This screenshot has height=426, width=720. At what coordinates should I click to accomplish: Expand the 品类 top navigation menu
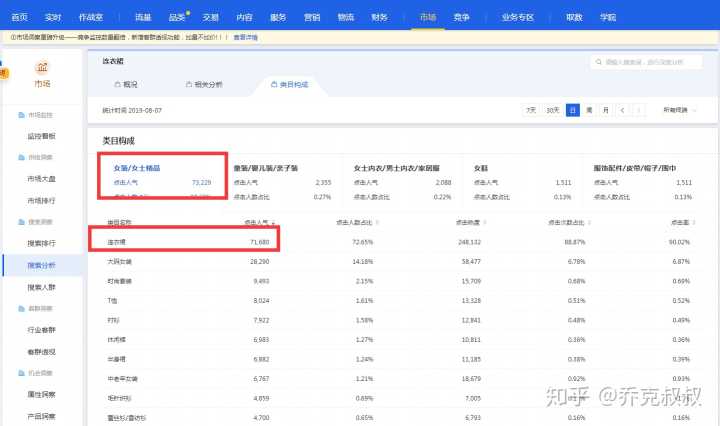click(x=177, y=17)
